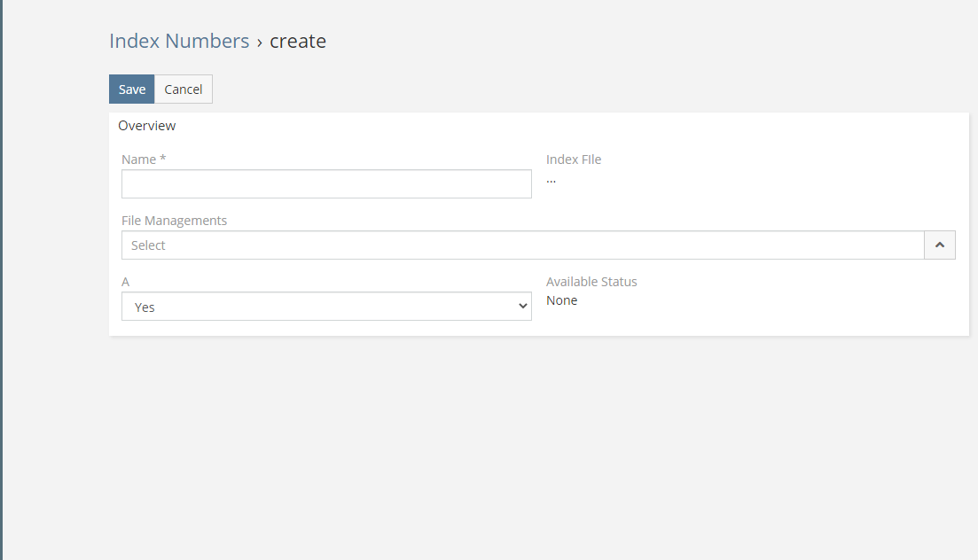Click the Available Status label
Image resolution: width=978 pixels, height=560 pixels.
(591, 282)
